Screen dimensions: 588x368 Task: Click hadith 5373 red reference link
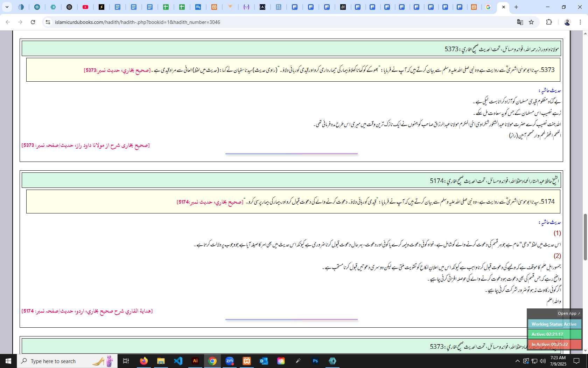click(117, 70)
